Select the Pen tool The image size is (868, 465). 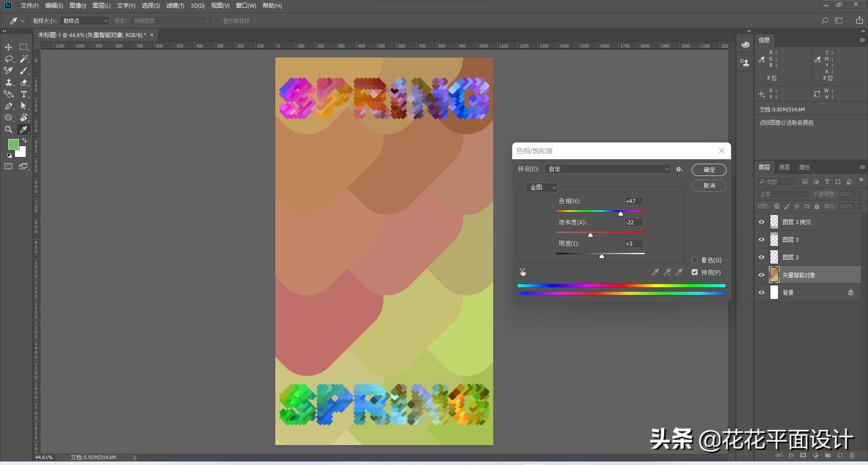[9, 106]
